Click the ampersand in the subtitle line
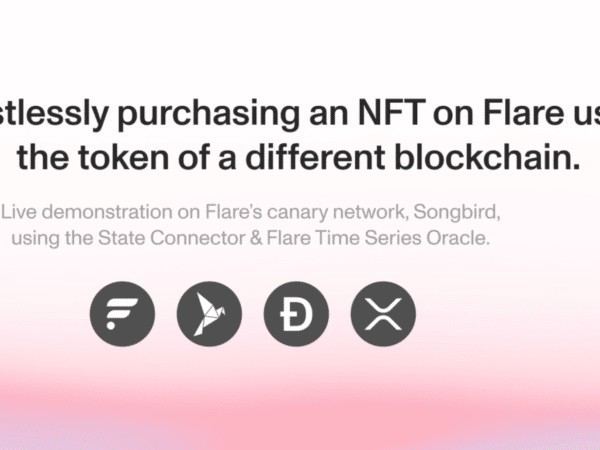The height and width of the screenshot is (450, 600). pyautogui.click(x=256, y=238)
